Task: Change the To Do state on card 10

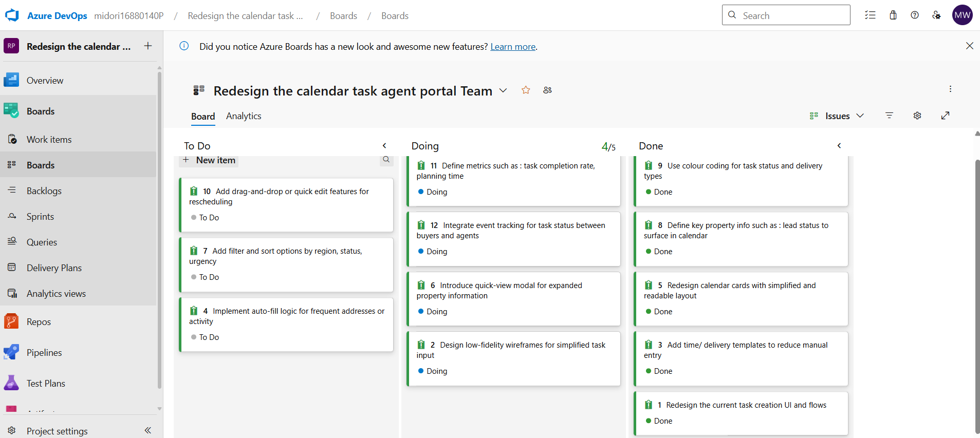Action: click(205, 218)
